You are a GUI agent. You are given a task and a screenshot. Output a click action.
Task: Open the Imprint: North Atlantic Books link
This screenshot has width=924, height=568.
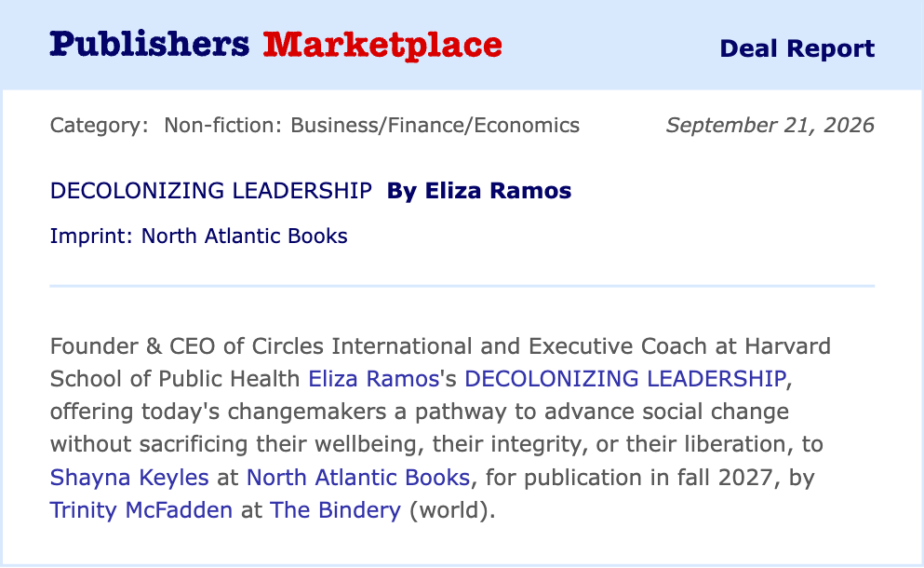pyautogui.click(x=198, y=236)
